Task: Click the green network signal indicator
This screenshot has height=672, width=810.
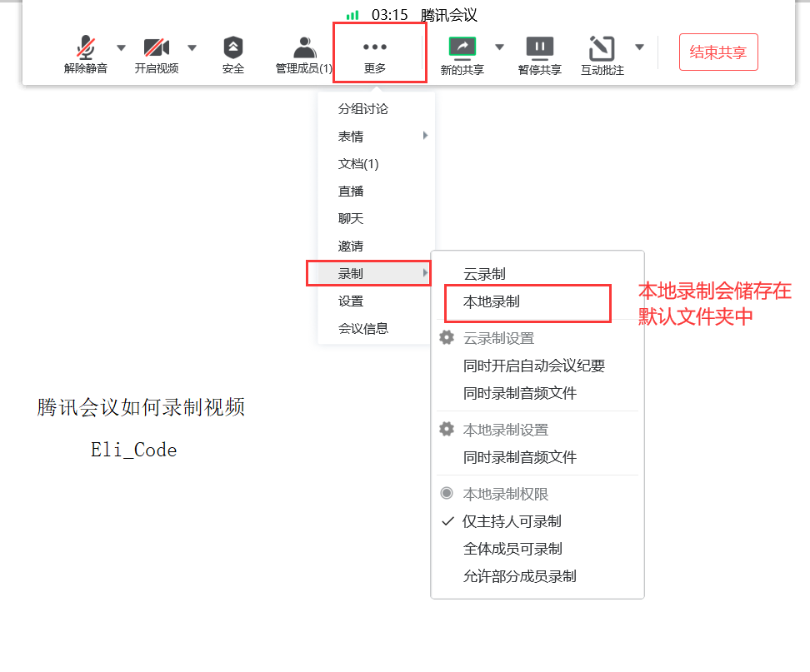Action: [x=352, y=16]
